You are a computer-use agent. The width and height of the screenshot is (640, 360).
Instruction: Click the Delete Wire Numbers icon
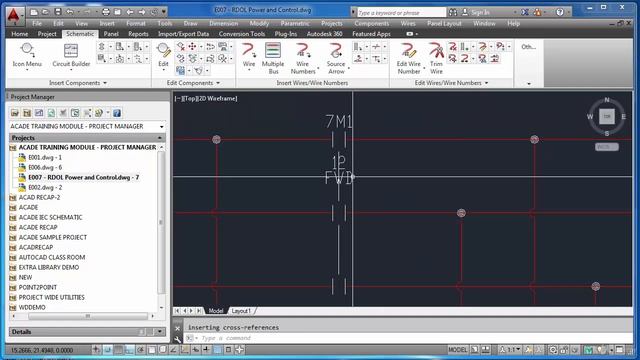tap(452, 47)
